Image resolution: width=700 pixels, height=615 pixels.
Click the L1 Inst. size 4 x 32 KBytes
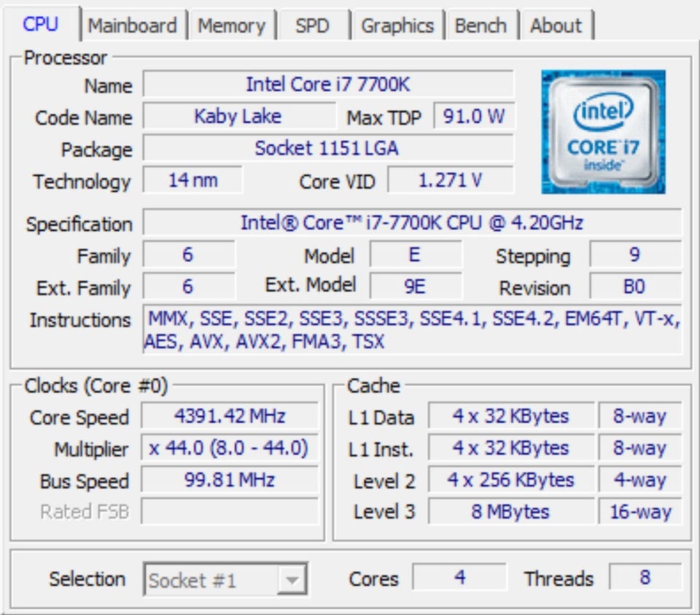[511, 447]
